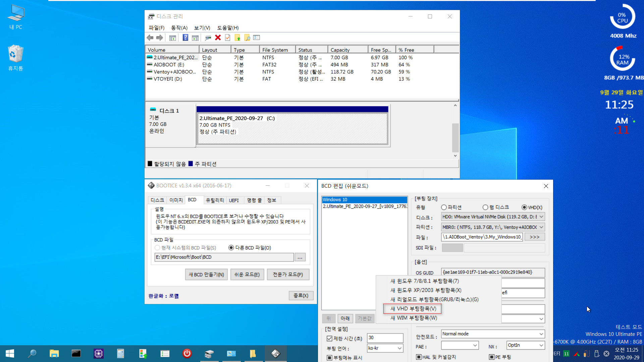Select 현재 시스템의 BCD 파일 radio button
The width and height of the screenshot is (644, 362).
point(157,248)
